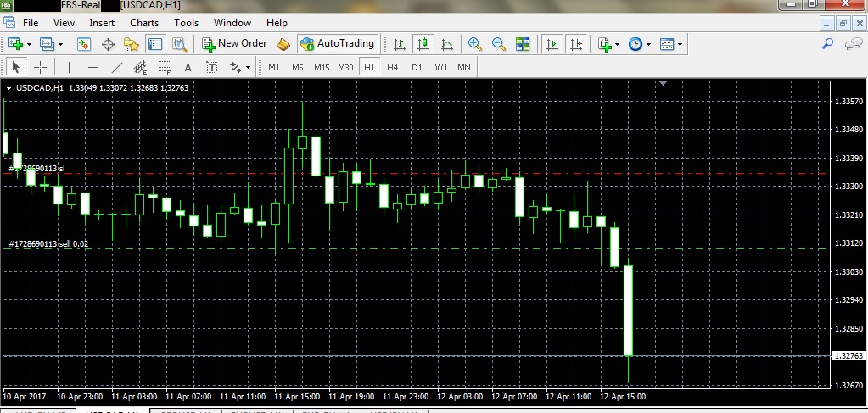This screenshot has width=868, height=413.
Task: Expand the Templates dropdown arrow
Action: click(680, 44)
